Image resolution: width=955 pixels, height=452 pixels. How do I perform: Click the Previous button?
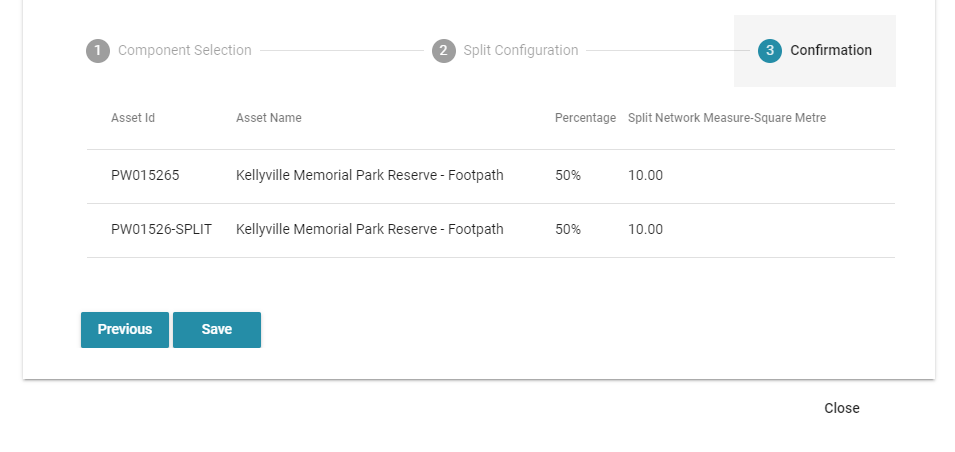point(125,330)
